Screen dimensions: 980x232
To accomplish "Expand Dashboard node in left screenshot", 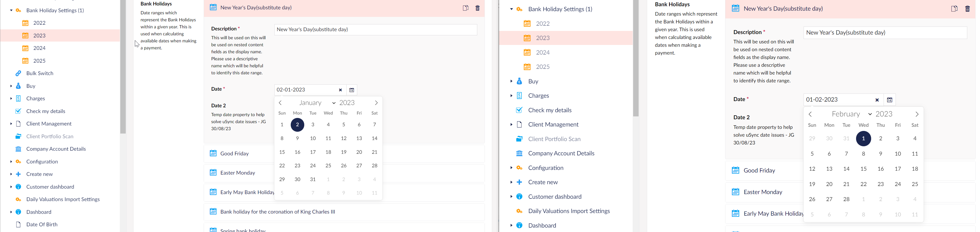I will (x=11, y=212).
